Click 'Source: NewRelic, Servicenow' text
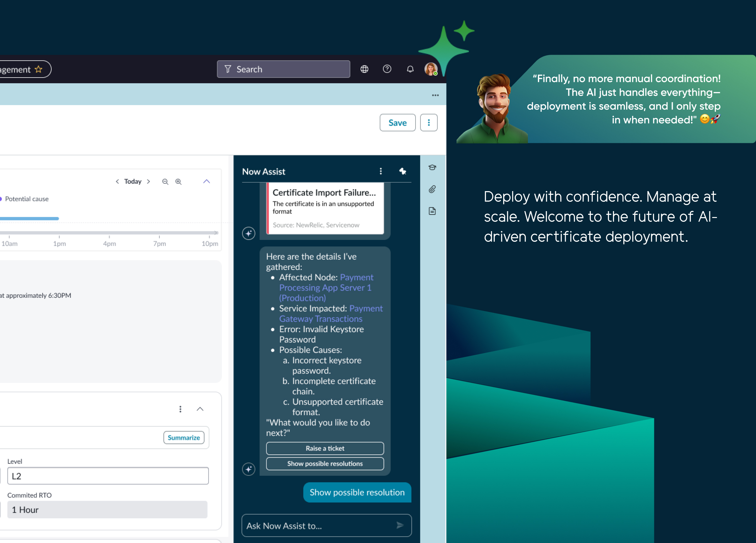This screenshot has width=756, height=543. [x=316, y=225]
